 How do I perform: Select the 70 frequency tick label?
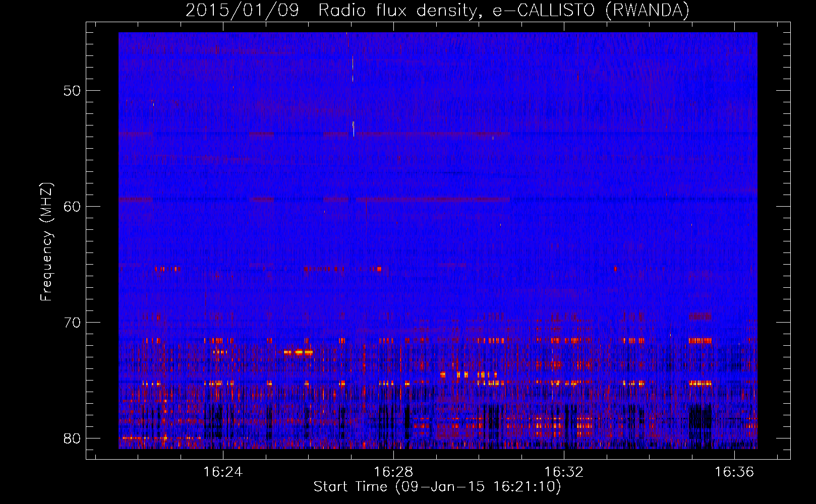pos(72,323)
